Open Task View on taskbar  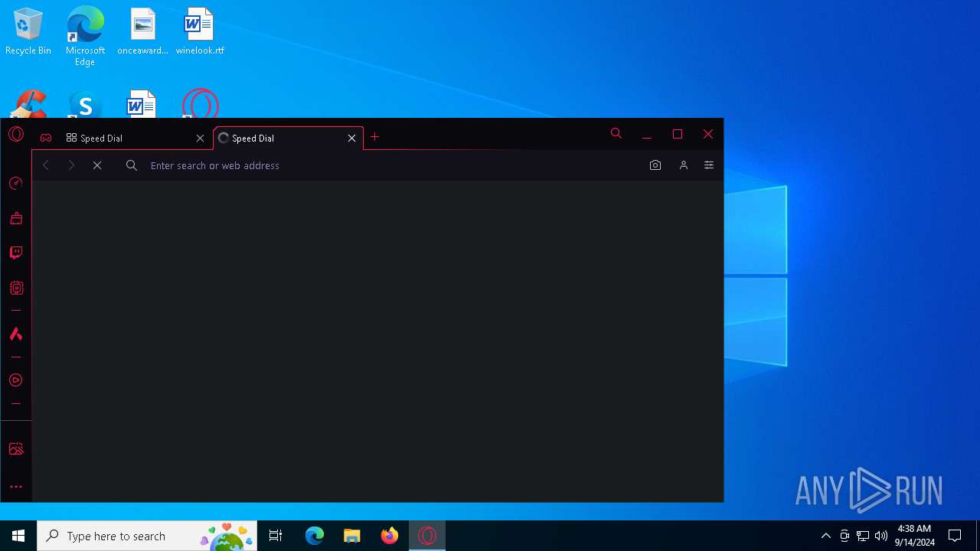276,536
